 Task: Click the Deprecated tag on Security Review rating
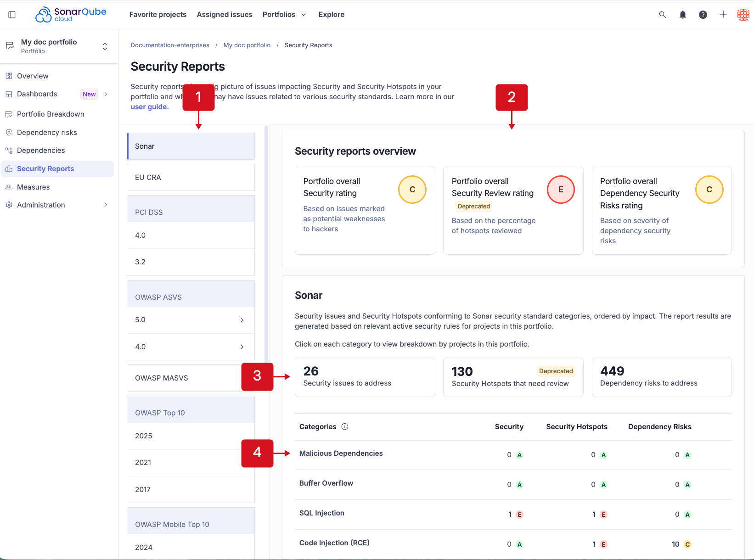[x=474, y=206]
